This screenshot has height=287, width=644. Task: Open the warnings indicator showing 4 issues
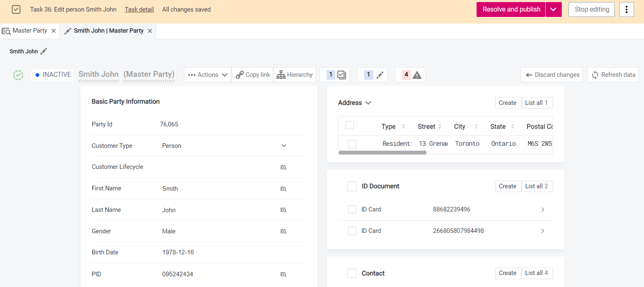click(410, 75)
